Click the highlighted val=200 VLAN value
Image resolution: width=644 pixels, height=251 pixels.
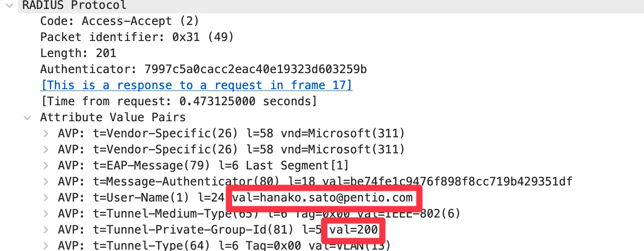tap(353, 230)
